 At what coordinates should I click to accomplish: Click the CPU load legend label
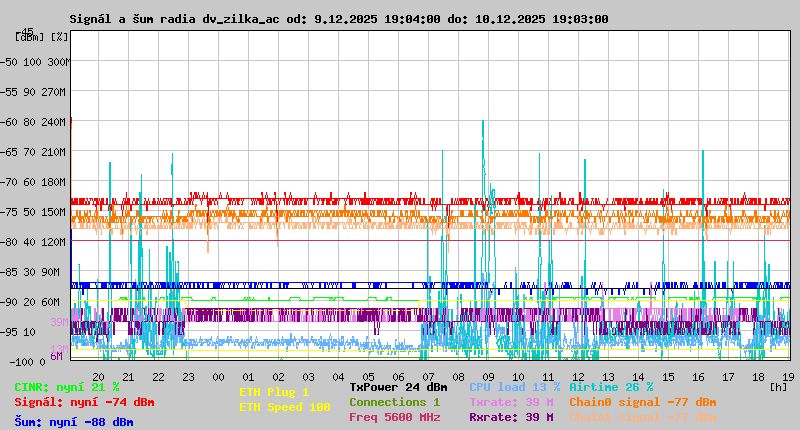point(514,387)
